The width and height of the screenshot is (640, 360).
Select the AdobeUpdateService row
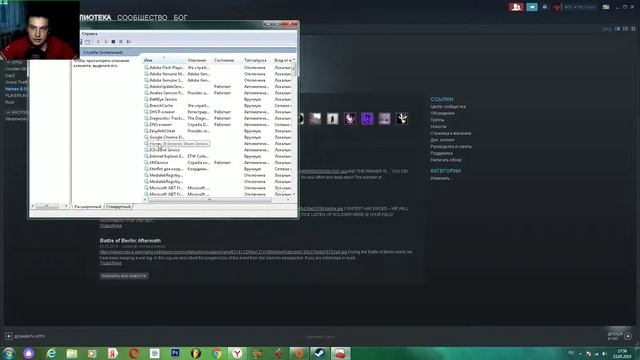coord(218,87)
